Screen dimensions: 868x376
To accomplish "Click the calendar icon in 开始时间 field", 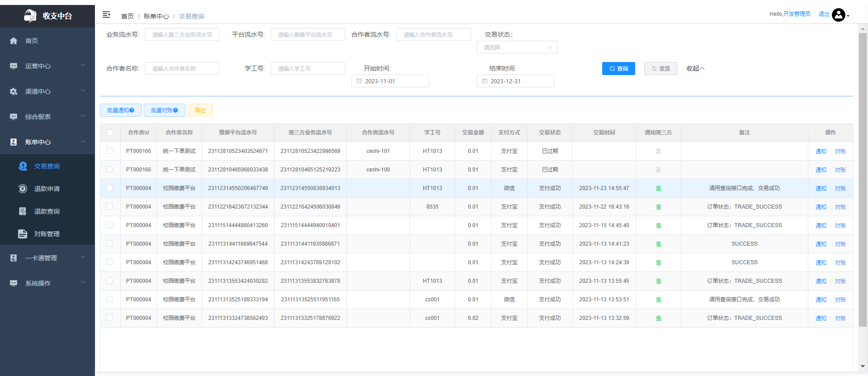I will (359, 81).
